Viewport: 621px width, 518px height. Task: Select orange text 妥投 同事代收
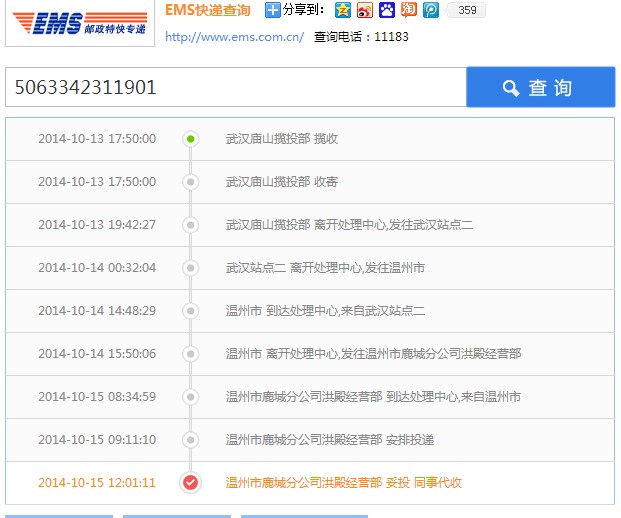(x=424, y=483)
